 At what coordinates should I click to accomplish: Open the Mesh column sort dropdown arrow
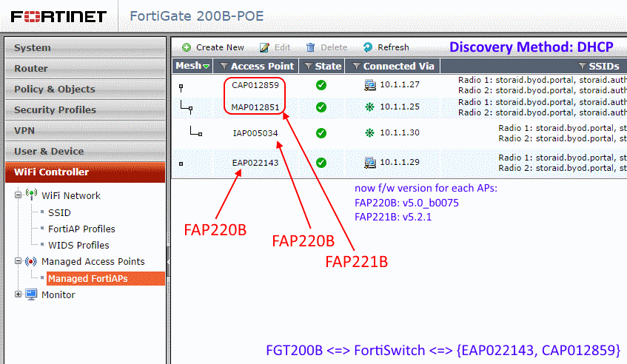[x=207, y=67]
